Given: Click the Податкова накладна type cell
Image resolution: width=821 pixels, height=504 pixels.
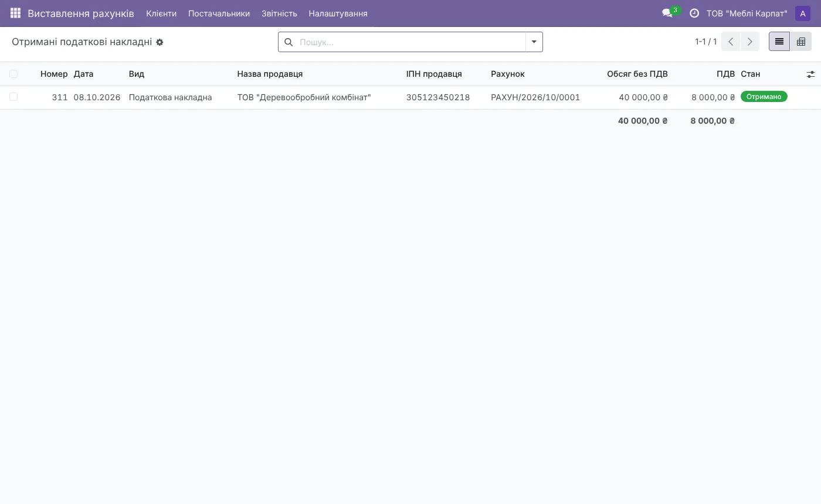Looking at the screenshot, I should pos(170,97).
